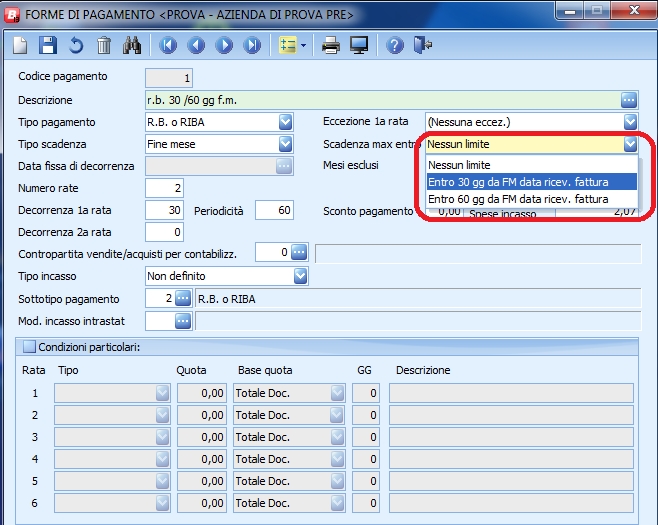This screenshot has height=525, width=658.
Task: Click the Numero rate input field
Action: [164, 188]
